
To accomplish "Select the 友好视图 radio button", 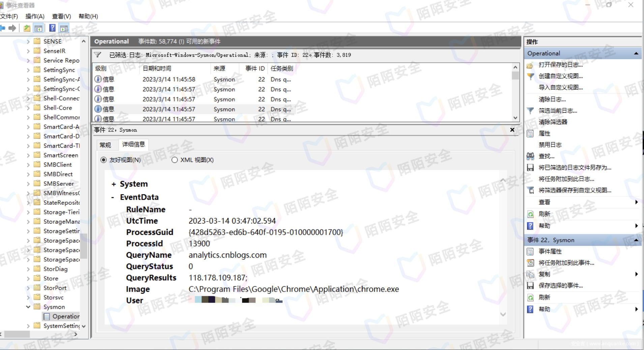I will (104, 160).
